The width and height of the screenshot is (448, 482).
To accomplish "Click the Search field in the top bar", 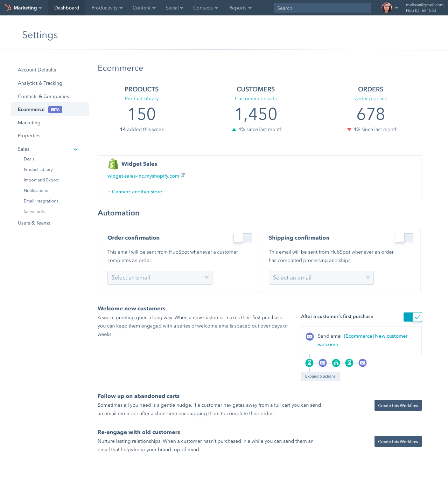I will click(322, 8).
